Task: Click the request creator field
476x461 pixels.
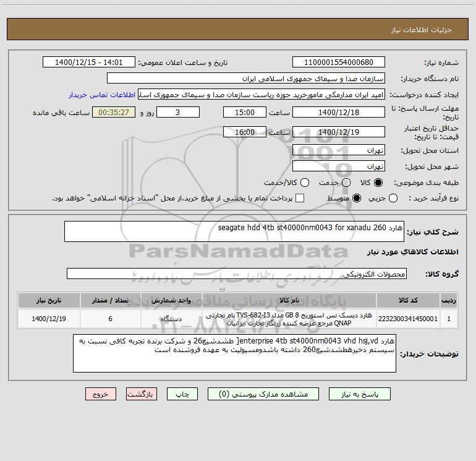Action: tap(261, 95)
